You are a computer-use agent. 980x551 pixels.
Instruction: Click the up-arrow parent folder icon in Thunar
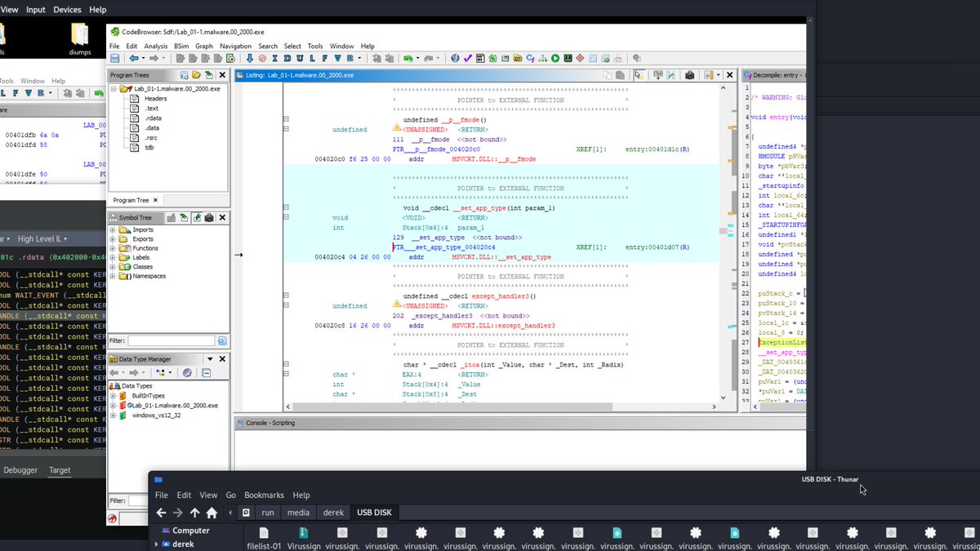tap(194, 513)
